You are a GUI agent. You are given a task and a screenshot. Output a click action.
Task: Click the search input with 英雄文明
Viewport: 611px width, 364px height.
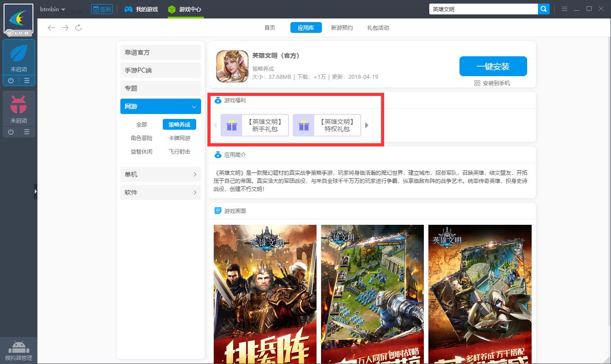click(x=483, y=9)
